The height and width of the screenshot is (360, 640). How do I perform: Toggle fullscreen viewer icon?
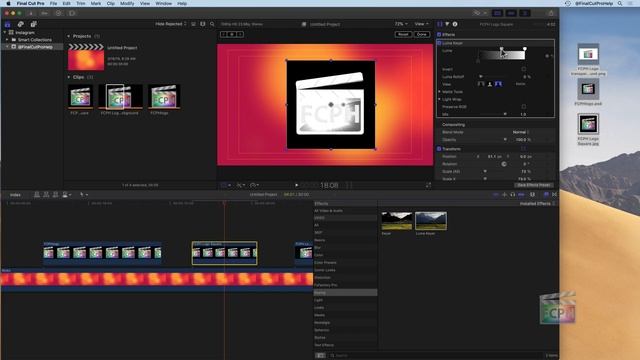428,185
